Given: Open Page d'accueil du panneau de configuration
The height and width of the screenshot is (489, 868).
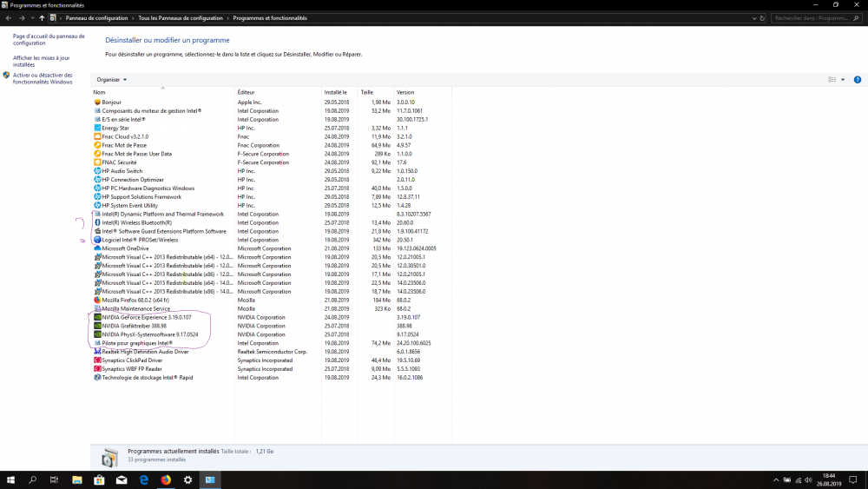Looking at the screenshot, I should [49, 39].
